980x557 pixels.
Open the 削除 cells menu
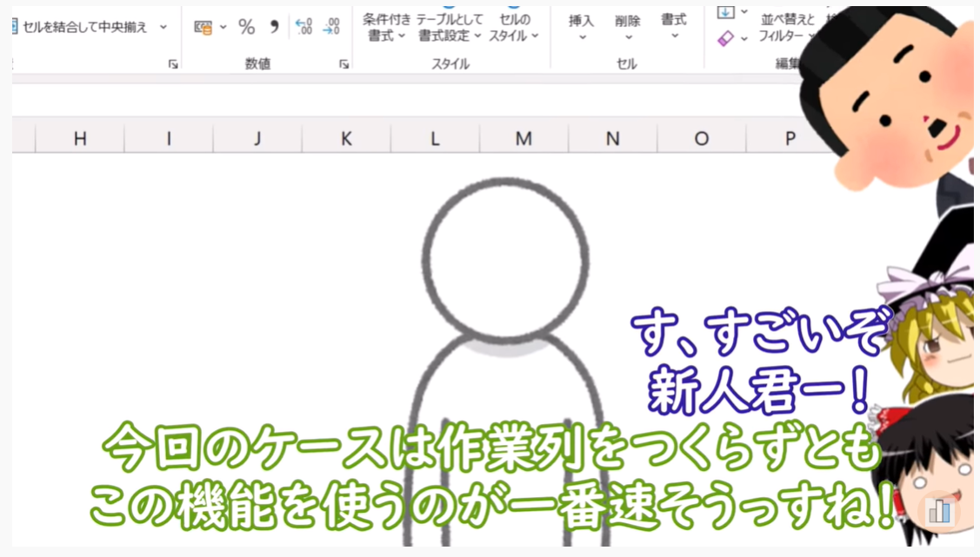[x=627, y=28]
